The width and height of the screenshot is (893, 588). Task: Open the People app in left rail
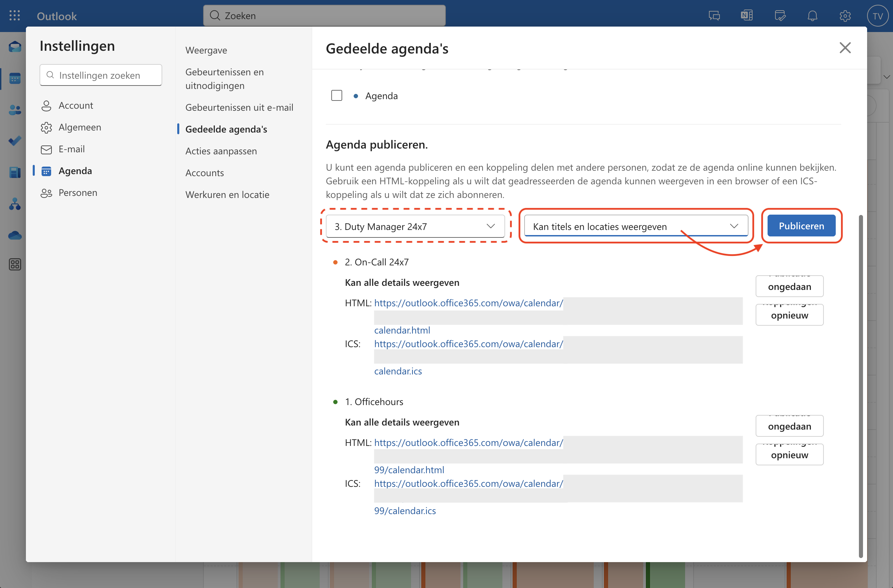pos(15,110)
